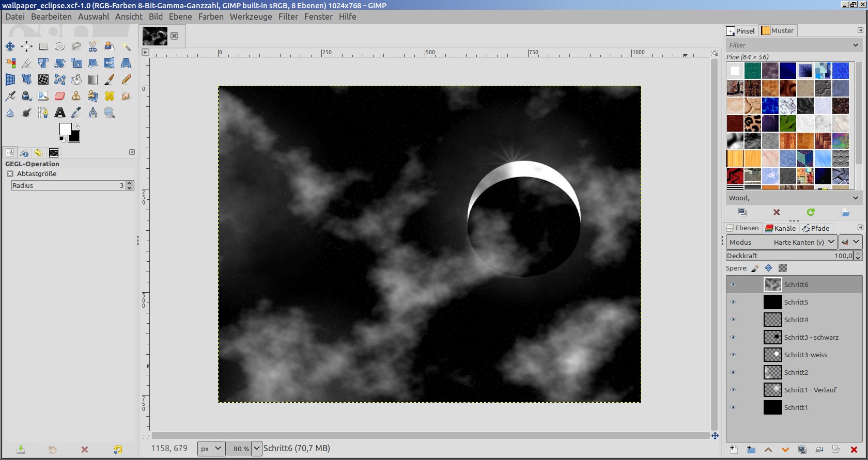Activate the Paintbrush tool
The height and width of the screenshot is (460, 868).
(x=110, y=80)
